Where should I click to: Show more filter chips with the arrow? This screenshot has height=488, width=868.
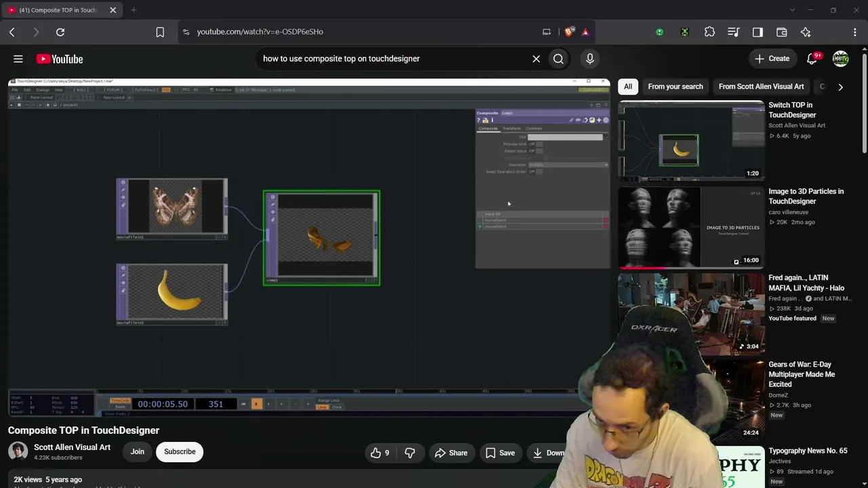click(x=840, y=87)
